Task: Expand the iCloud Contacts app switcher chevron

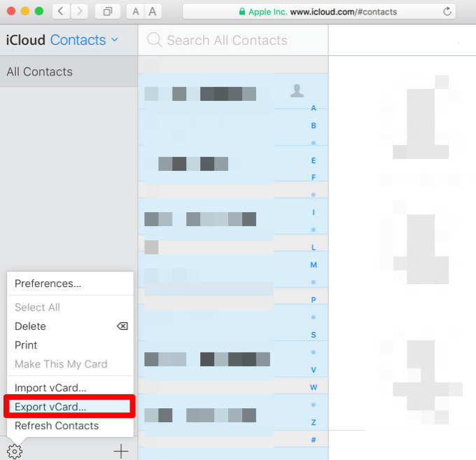Action: click(x=114, y=39)
